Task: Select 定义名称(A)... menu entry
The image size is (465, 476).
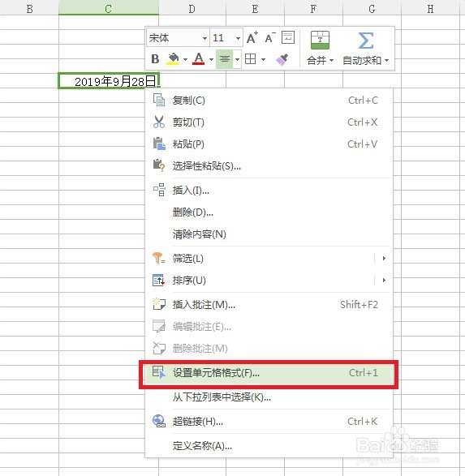Action: (269, 446)
